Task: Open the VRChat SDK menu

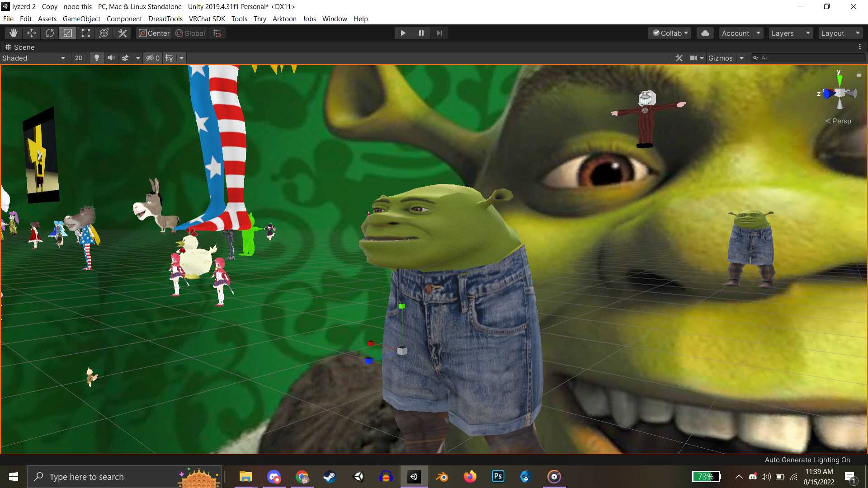Action: (x=207, y=19)
